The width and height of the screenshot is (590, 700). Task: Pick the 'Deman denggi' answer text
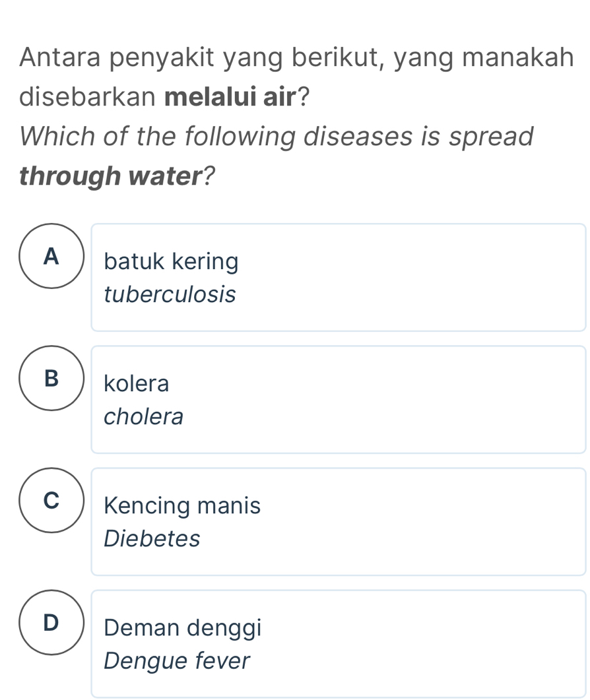click(x=182, y=627)
